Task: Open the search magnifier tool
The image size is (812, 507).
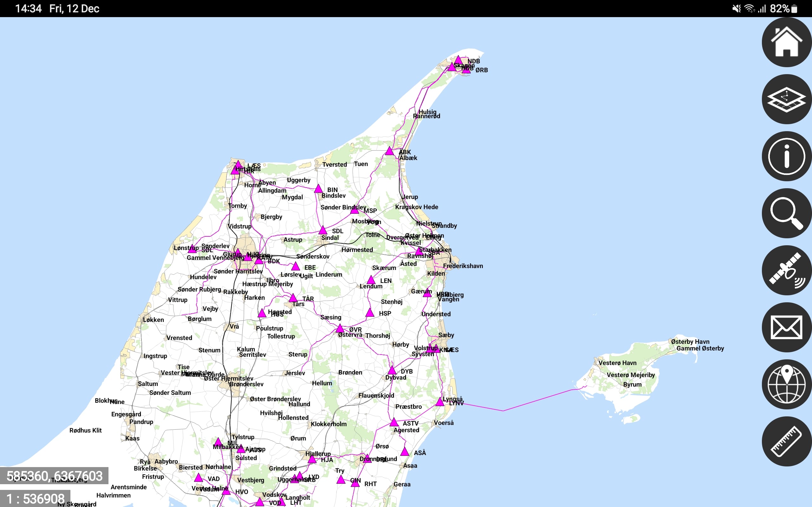Action: [786, 214]
